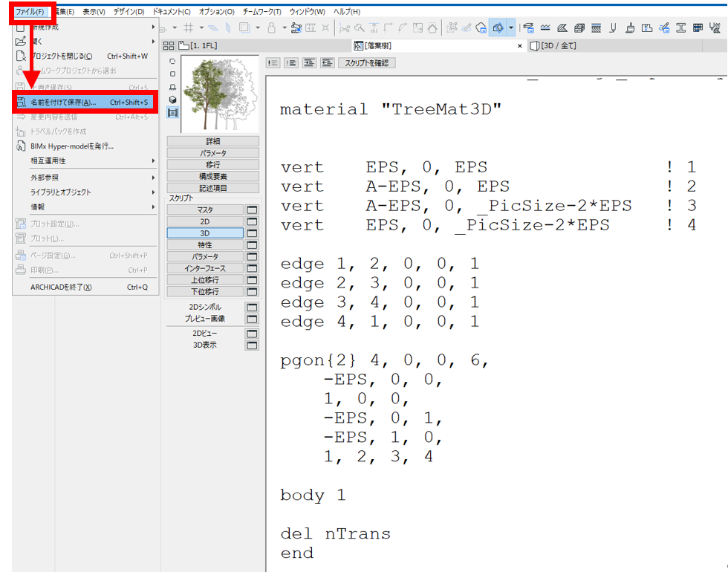Open 上位移行 script in separate window icon
The height and width of the screenshot is (575, 728).
point(252,280)
